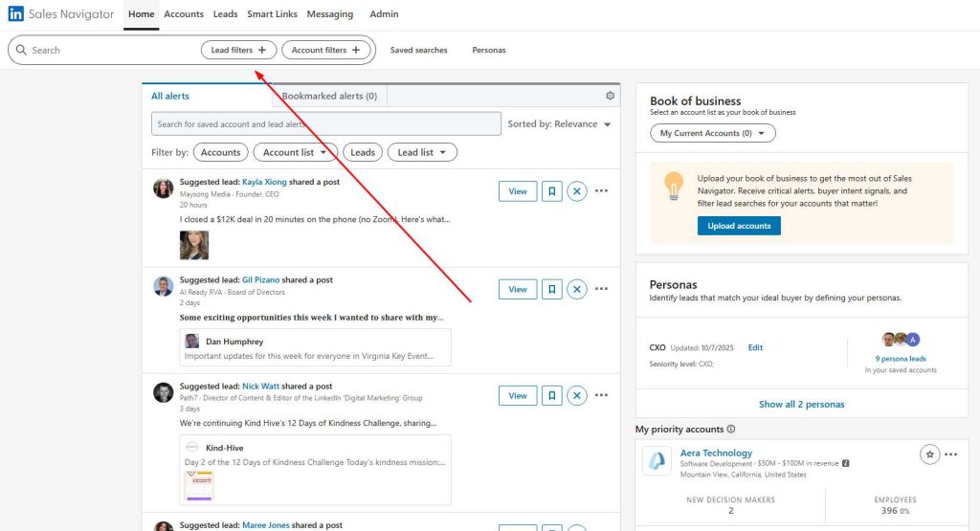Click info icon beside My priority accounts
This screenshot has width=980, height=531.
[731, 430]
